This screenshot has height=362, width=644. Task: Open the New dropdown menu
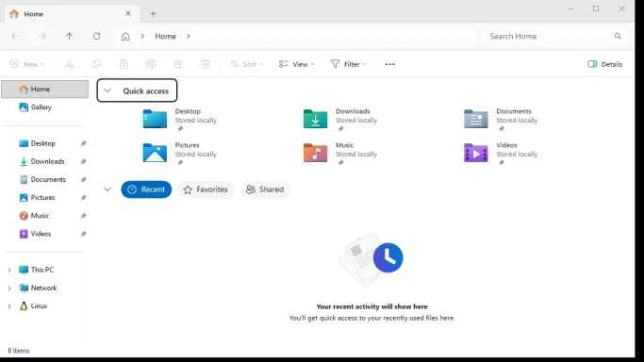point(27,64)
